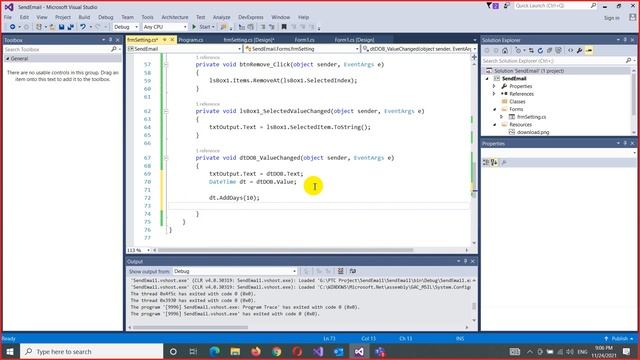Expand the Properties node in Solution Explorer
The height and width of the screenshot is (360, 640).
[x=494, y=86]
